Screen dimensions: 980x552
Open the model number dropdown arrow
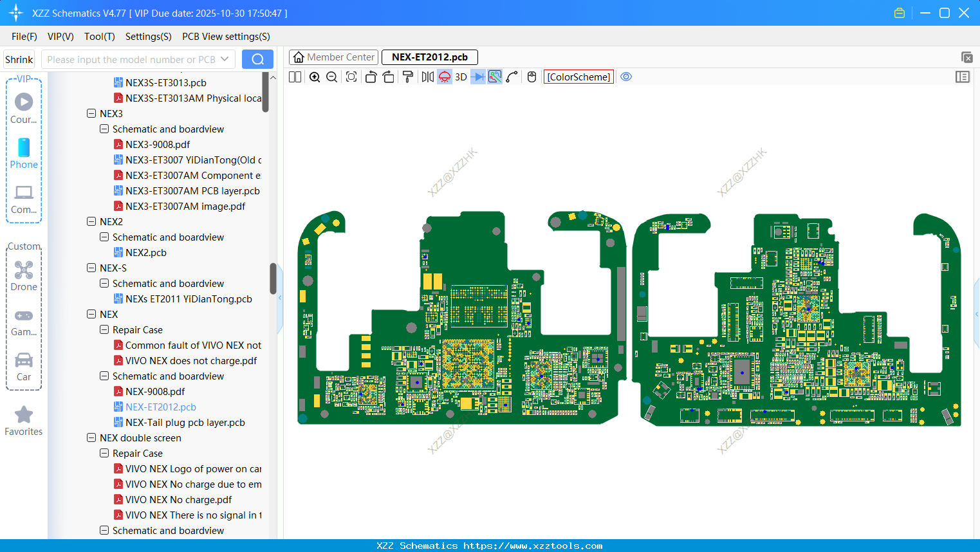point(225,59)
